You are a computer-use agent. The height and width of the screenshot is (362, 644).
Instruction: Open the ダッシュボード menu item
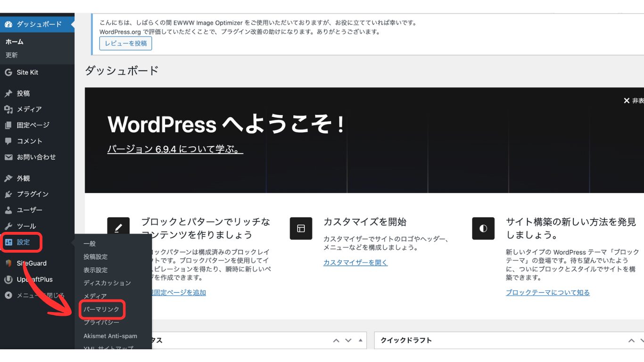(37, 24)
